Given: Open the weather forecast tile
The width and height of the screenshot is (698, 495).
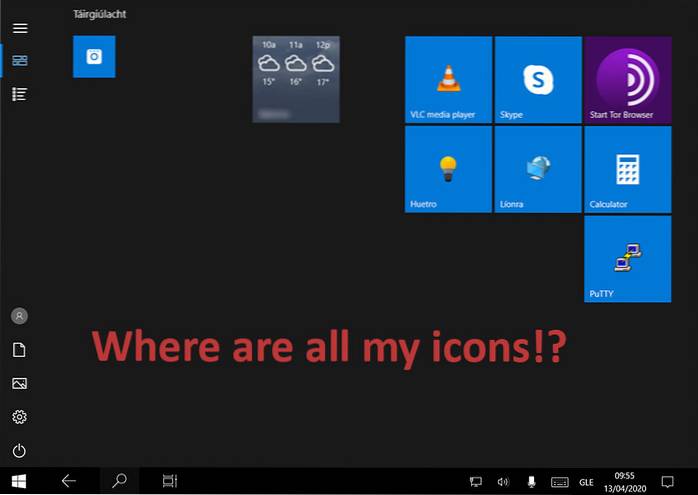Looking at the screenshot, I should point(295,79).
